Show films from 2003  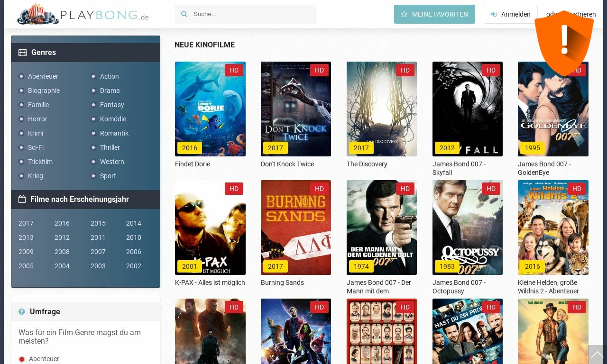pos(98,266)
